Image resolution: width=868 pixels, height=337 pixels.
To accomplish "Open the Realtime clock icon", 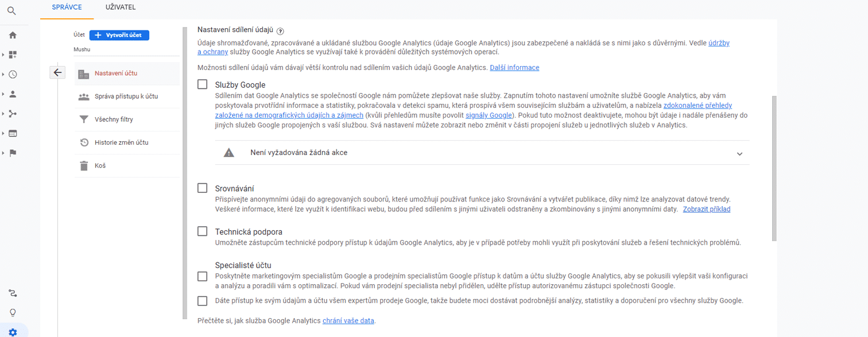I will (x=13, y=74).
